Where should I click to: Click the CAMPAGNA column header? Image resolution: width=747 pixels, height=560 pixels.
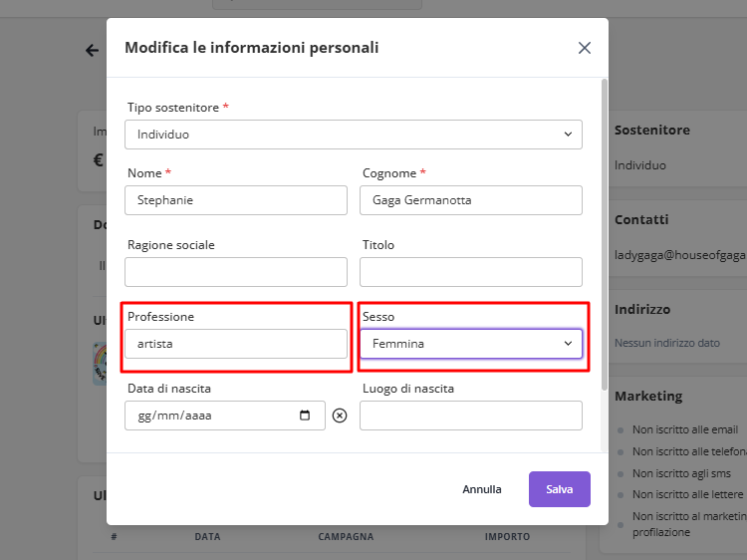tap(346, 537)
